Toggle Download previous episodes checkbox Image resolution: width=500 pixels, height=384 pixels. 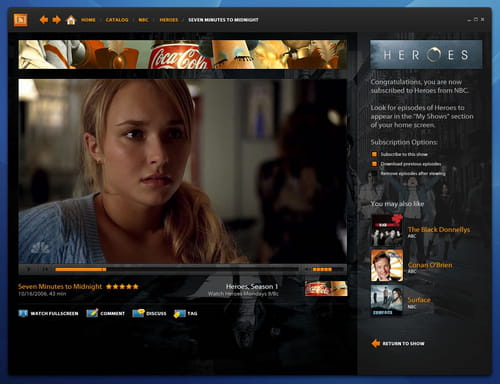point(374,164)
